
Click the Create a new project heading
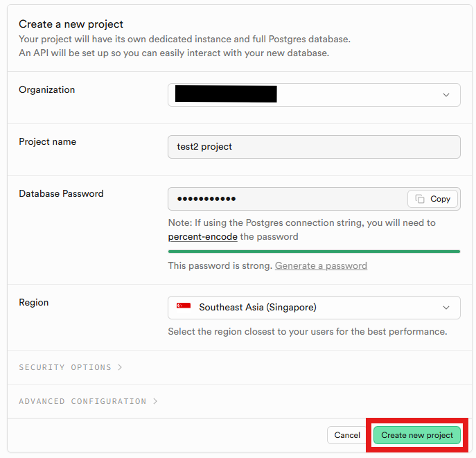point(71,24)
